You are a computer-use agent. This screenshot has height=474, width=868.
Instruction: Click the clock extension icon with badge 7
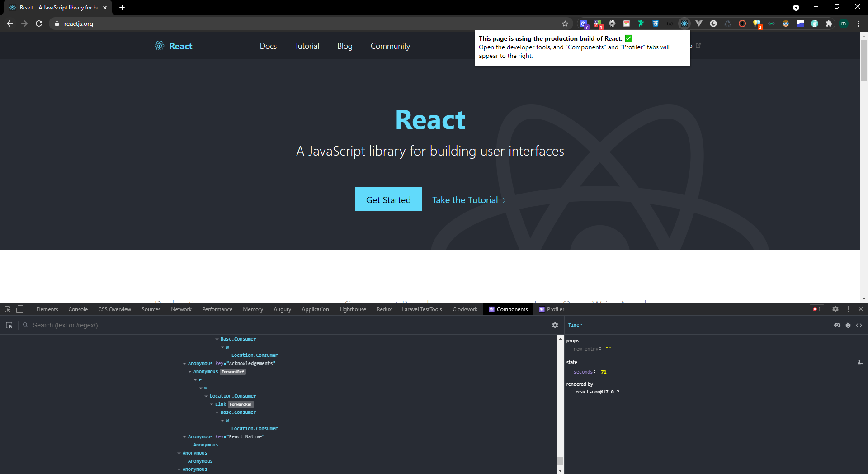tap(584, 24)
